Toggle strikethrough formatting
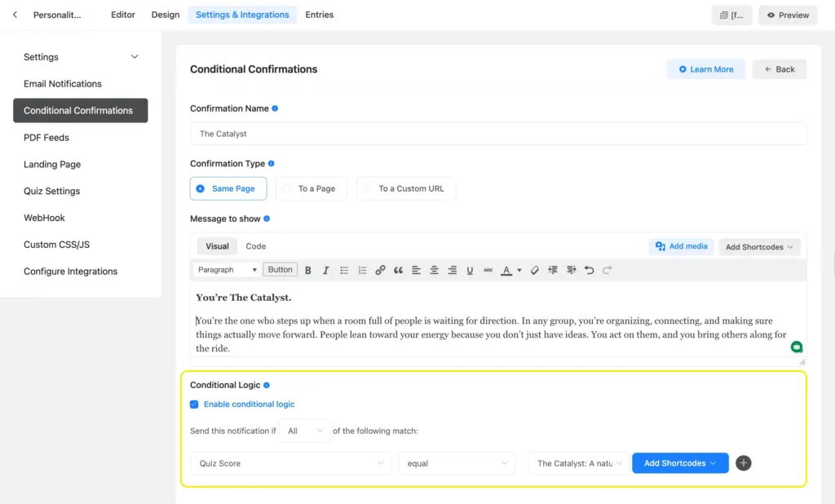This screenshot has height=504, width=835. tap(488, 270)
